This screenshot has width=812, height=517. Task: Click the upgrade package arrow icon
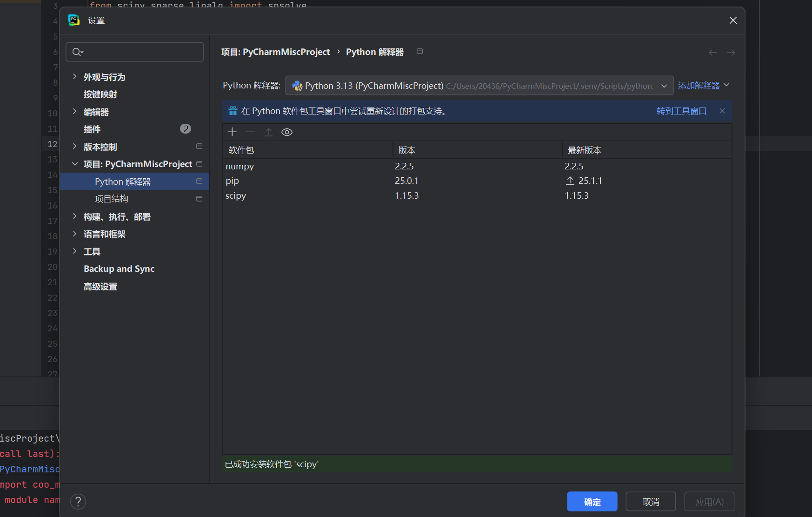point(269,132)
